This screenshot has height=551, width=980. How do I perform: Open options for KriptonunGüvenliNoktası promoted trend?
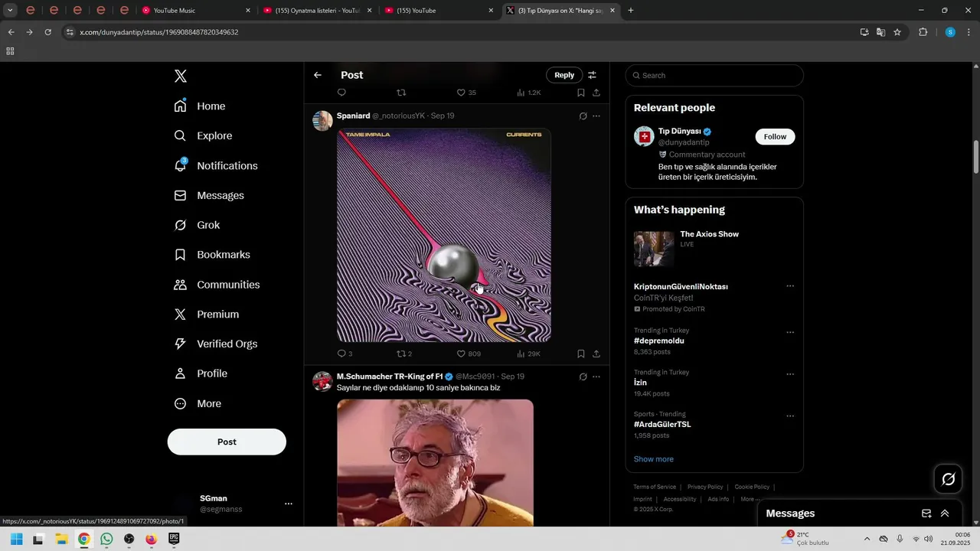click(790, 286)
